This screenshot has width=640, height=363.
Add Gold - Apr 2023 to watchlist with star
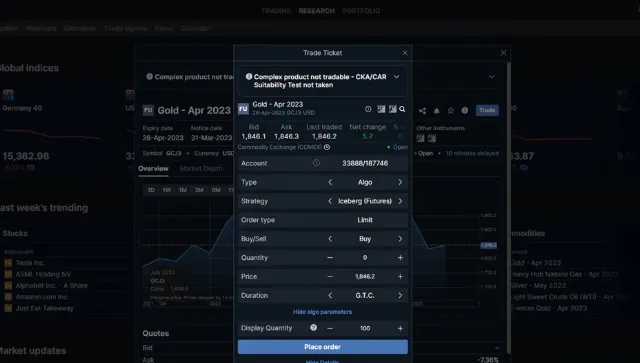pos(451,111)
